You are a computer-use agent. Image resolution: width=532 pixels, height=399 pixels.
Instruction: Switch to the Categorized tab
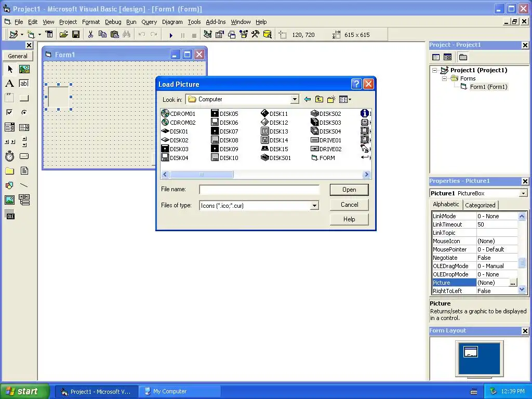(x=480, y=205)
